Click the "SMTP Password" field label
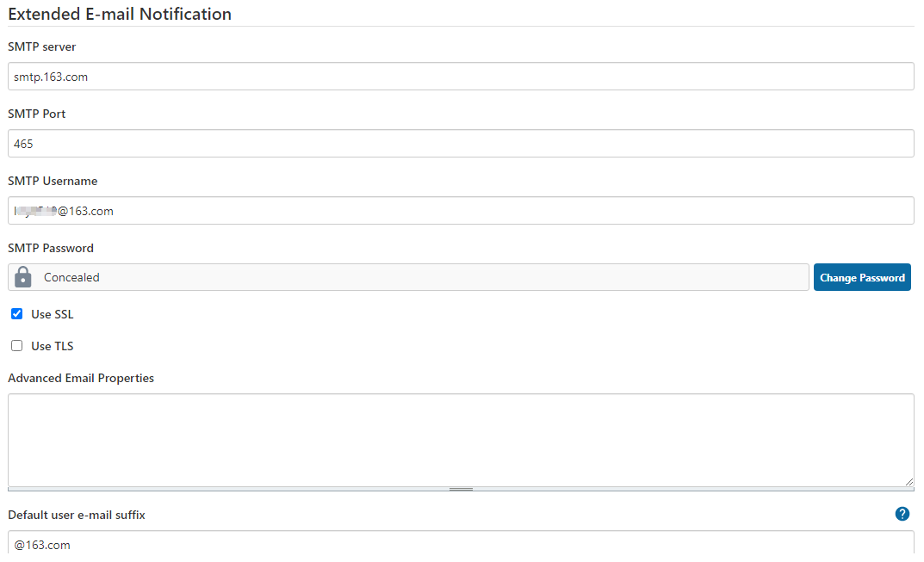 pyautogui.click(x=51, y=248)
